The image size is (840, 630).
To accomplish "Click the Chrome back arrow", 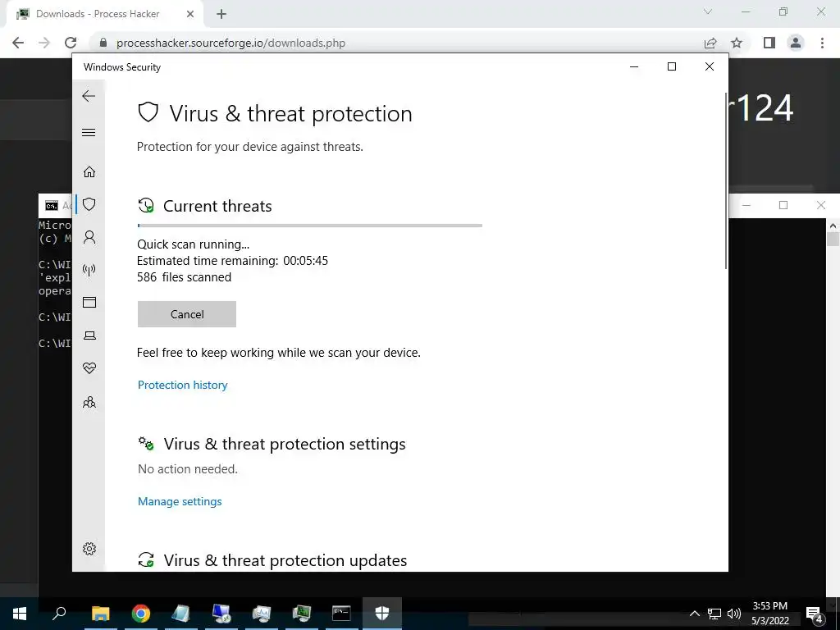I will [18, 43].
